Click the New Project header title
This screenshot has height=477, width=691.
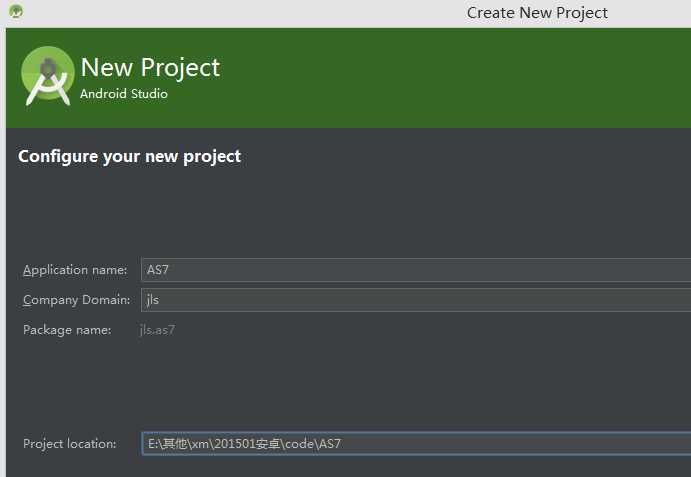click(150, 68)
